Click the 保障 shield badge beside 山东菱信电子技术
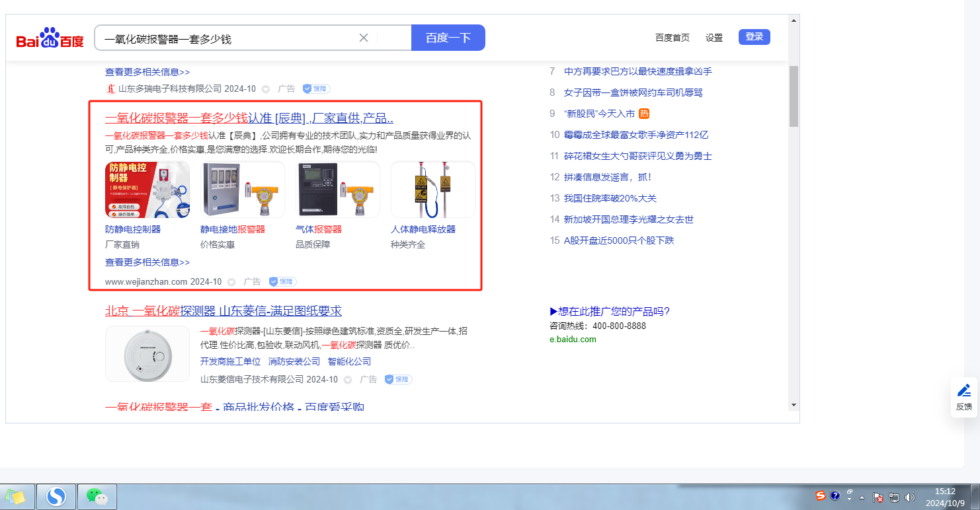 (398, 379)
